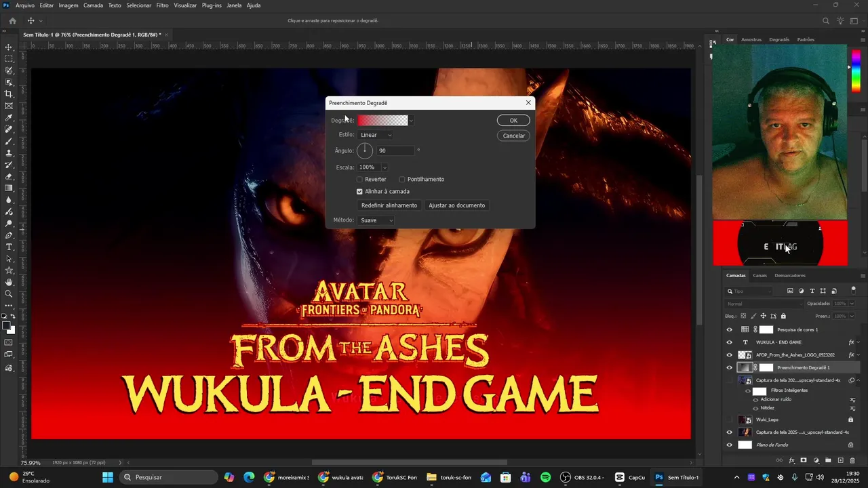Filter layers by pixel layer icon
The width and height of the screenshot is (868, 488).
point(790,291)
